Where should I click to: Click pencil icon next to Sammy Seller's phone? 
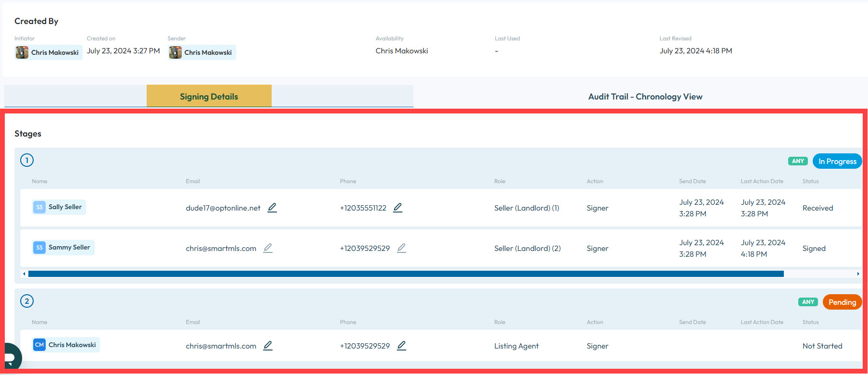click(402, 248)
